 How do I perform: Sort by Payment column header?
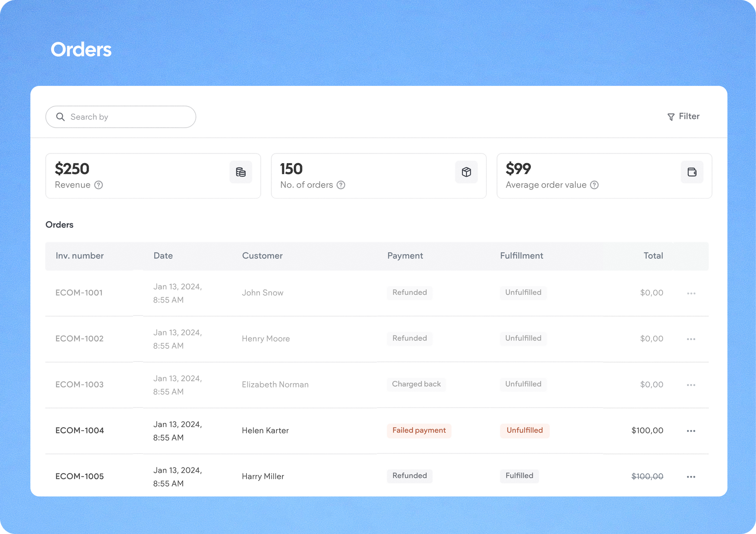(x=405, y=256)
